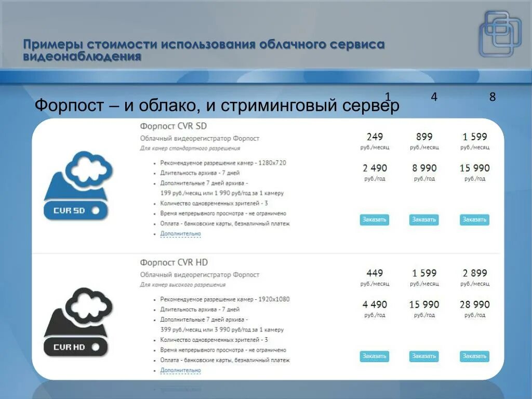The width and height of the screenshot is (532, 399).
Task: Click the Форпост CVR SD title
Action: pos(174,126)
